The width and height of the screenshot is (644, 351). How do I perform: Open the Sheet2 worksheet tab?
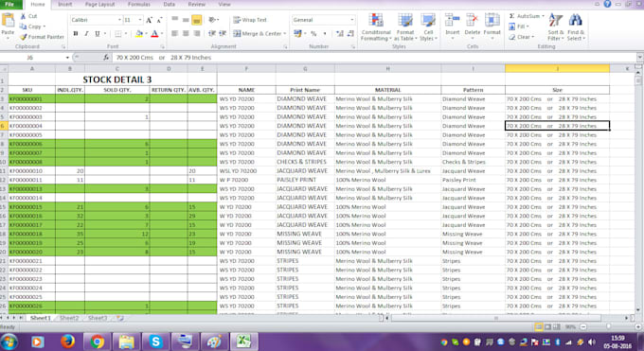pos(69,318)
